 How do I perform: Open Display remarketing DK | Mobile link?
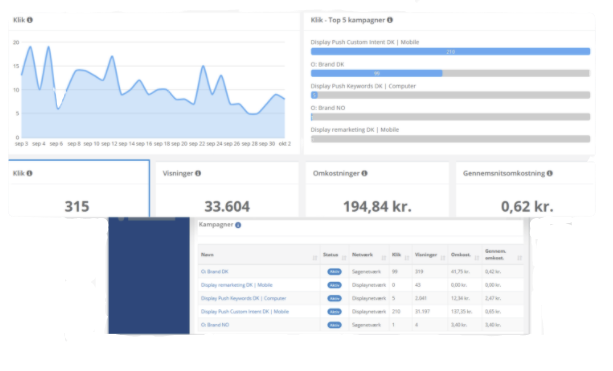point(237,285)
